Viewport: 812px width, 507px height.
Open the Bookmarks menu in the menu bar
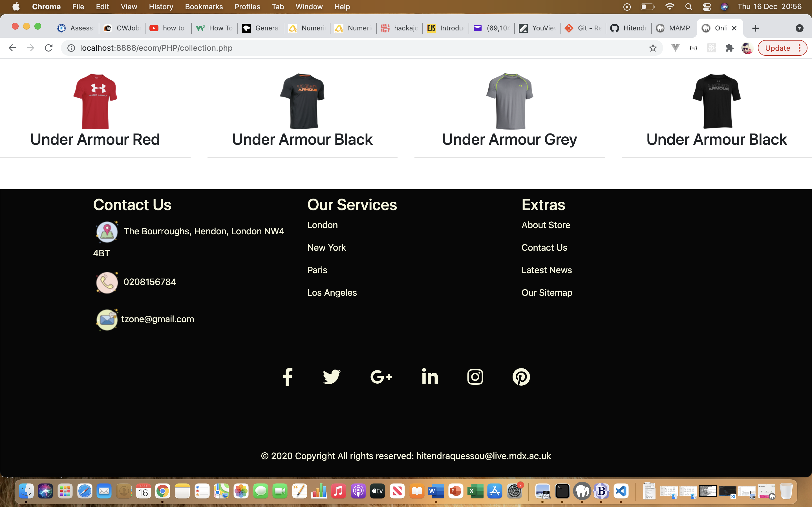click(204, 7)
